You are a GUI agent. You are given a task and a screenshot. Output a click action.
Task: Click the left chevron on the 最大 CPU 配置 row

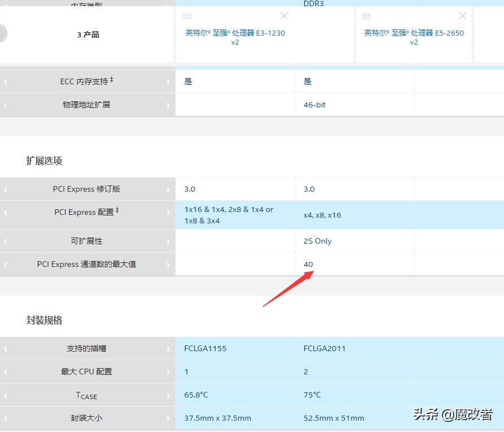tap(6, 372)
